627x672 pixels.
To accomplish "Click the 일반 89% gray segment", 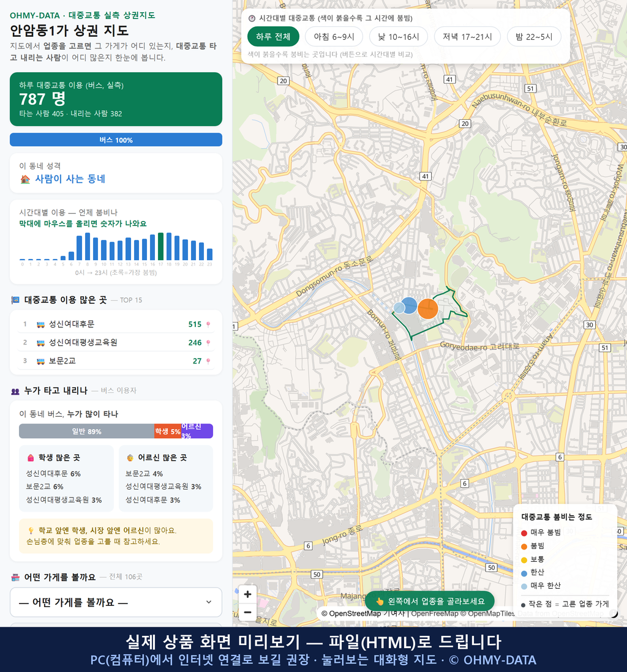I will (x=86, y=431).
